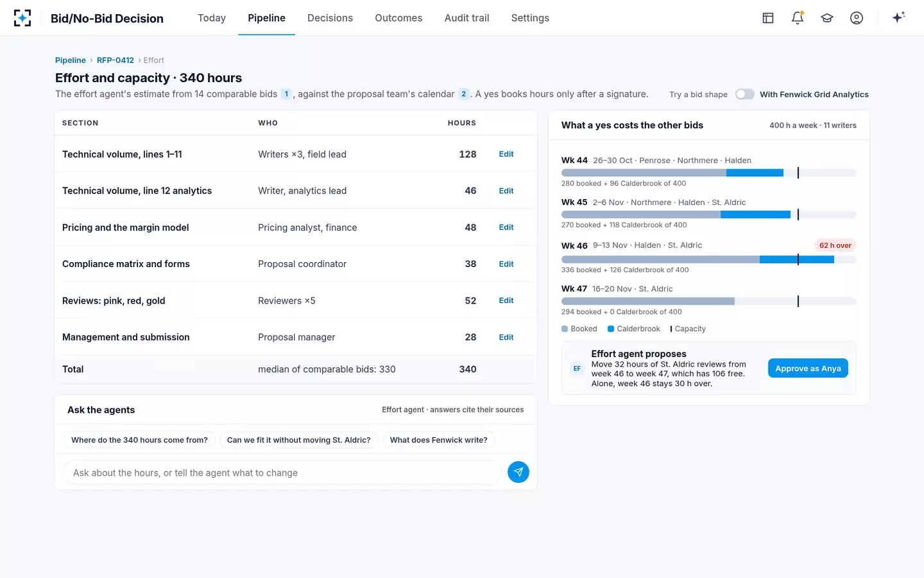
Task: Select the 'What does Fenwick write?' suggestion
Action: coord(438,440)
